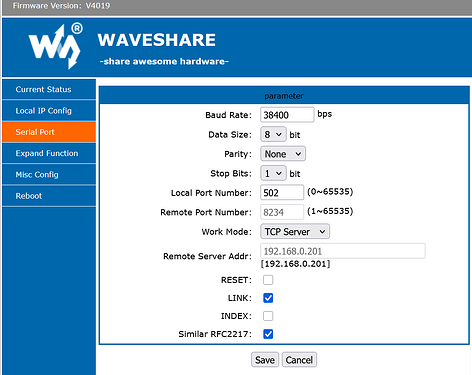Click the (0~65535) range hint
The image size is (472, 375).
pyautogui.click(x=330, y=192)
